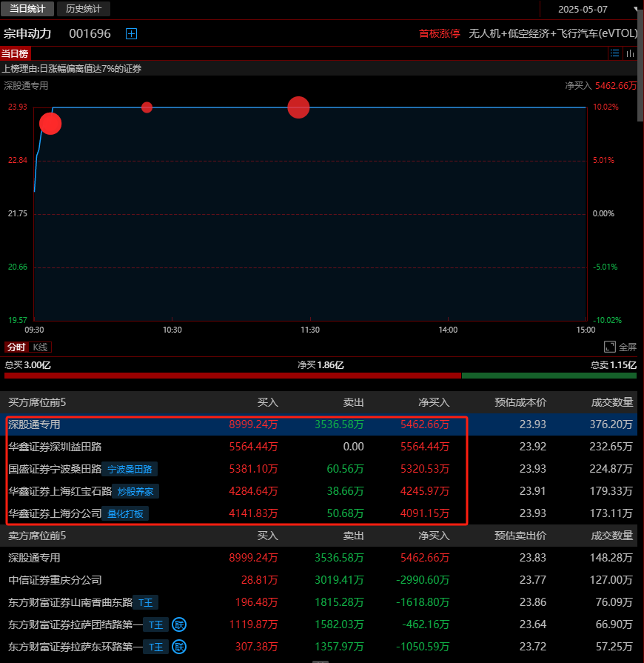This screenshot has height=663, width=644.
Task: Click the large red marker near 11:30
Action: tap(298, 107)
